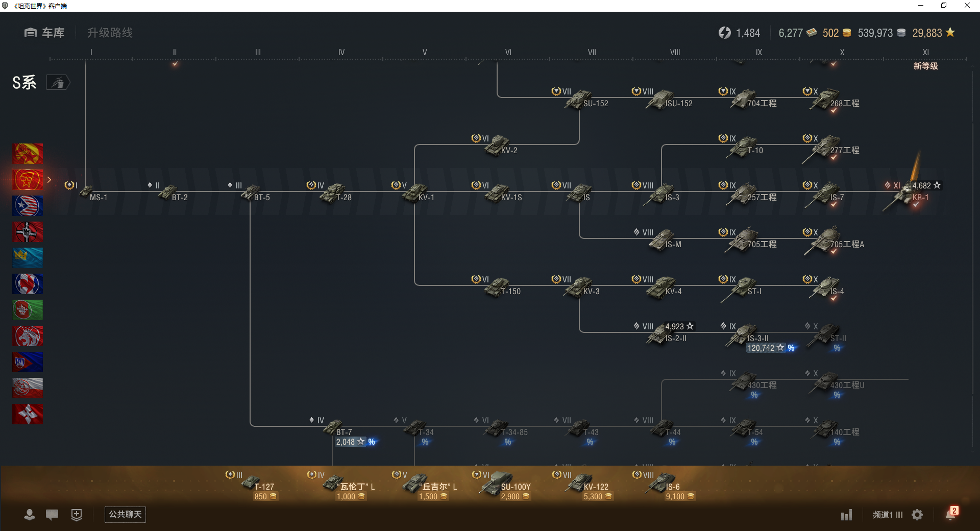The height and width of the screenshot is (531, 980).
Task: Switch to the 升级路线 tech tree tab
Action: (x=110, y=33)
